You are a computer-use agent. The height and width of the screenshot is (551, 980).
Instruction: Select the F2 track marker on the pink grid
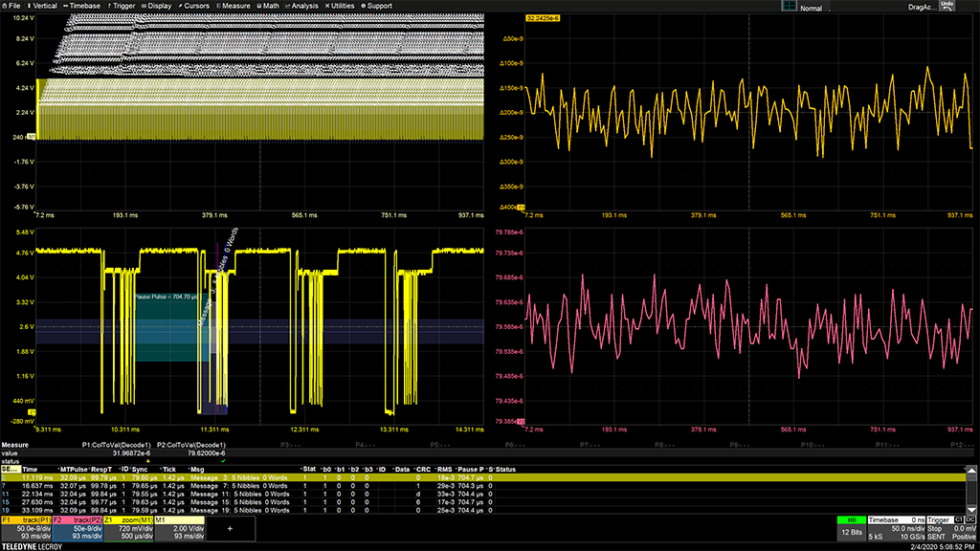521,422
